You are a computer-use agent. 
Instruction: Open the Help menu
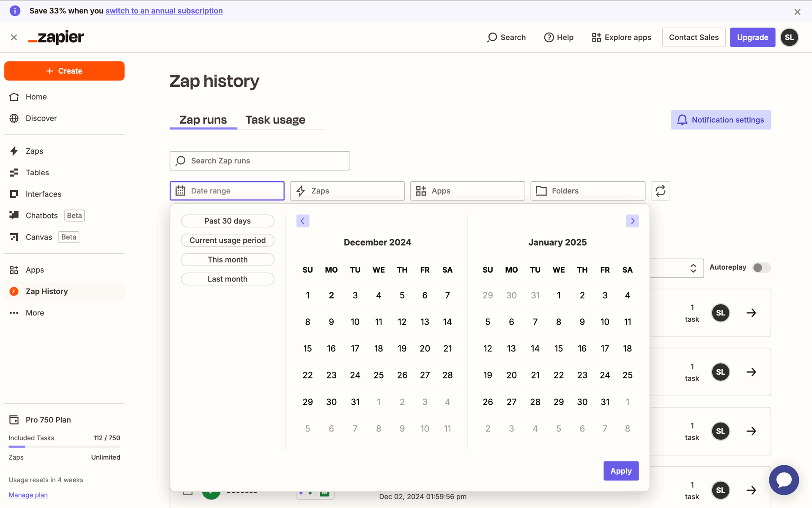[559, 37]
